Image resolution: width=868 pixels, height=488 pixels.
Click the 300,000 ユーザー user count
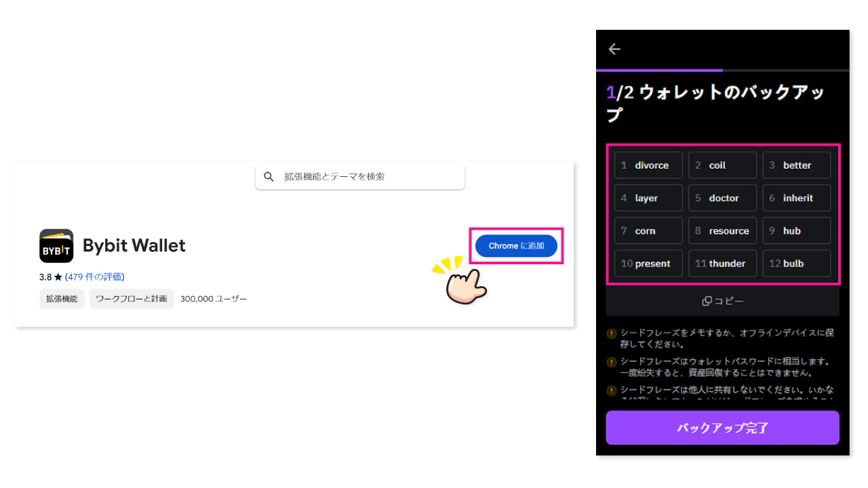pos(214,299)
